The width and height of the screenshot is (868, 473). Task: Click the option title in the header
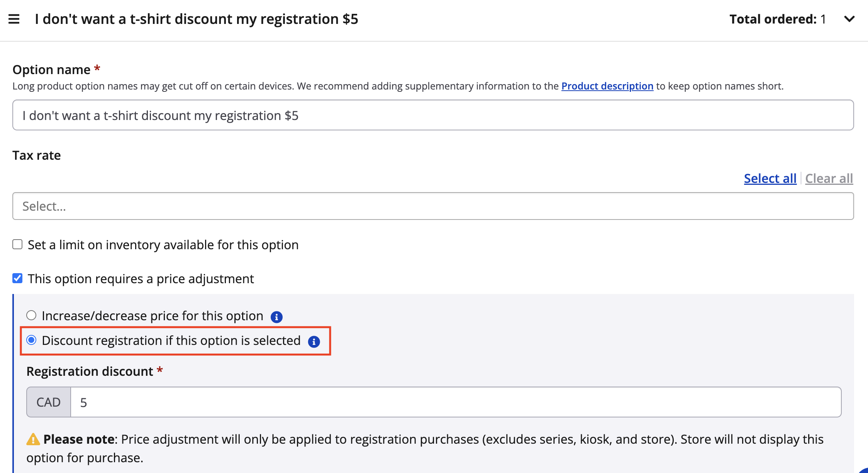197,19
